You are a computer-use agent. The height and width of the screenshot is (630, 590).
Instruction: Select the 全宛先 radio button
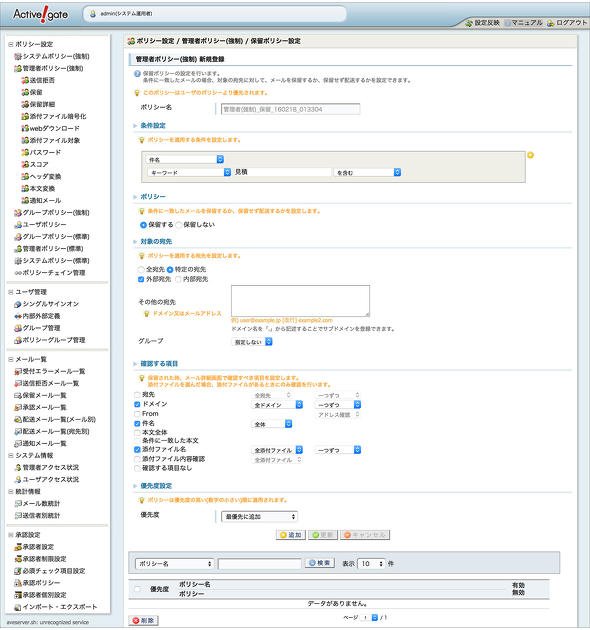(141, 270)
